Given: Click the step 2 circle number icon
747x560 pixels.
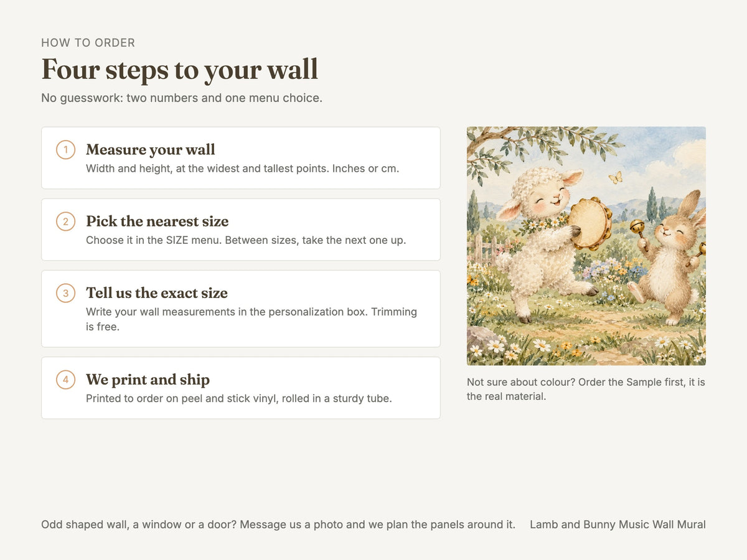Looking at the screenshot, I should click(x=65, y=222).
